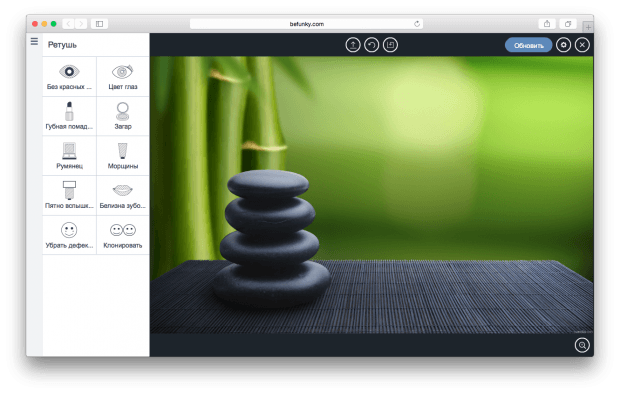Image resolution: width=620 pixels, height=394 pixels.
Task: Toggle the browser sidebar button
Action: 99,24
